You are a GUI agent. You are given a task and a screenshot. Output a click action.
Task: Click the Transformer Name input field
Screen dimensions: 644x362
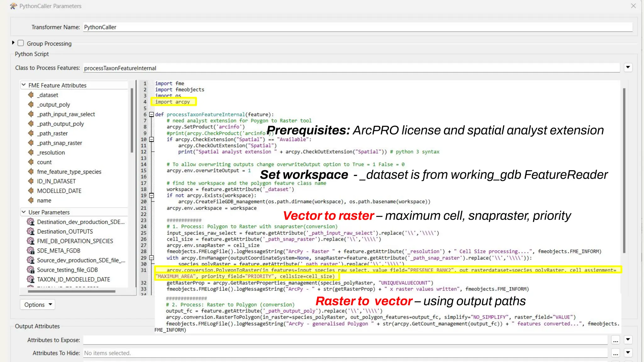click(358, 27)
